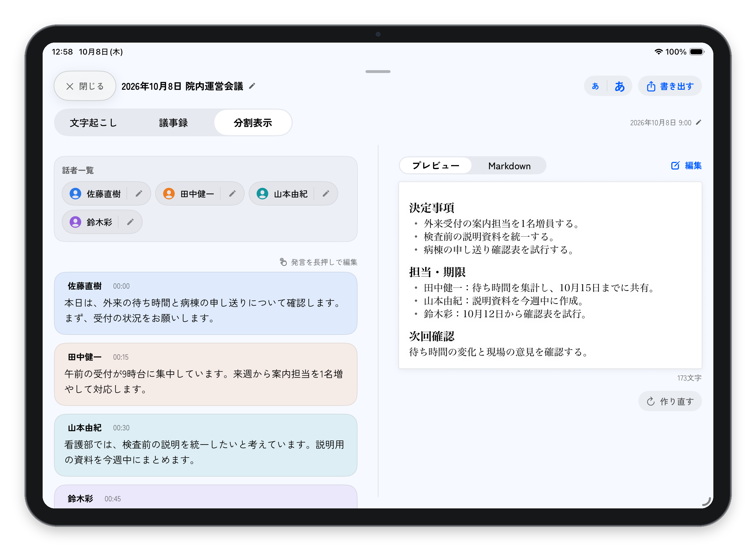Click the sheet grabber handle at top

378,71
